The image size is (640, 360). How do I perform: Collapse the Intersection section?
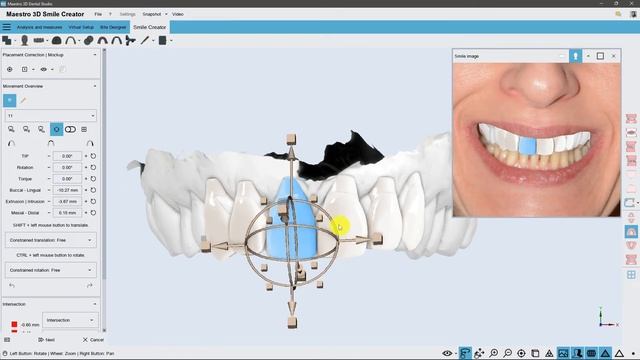click(x=95, y=304)
